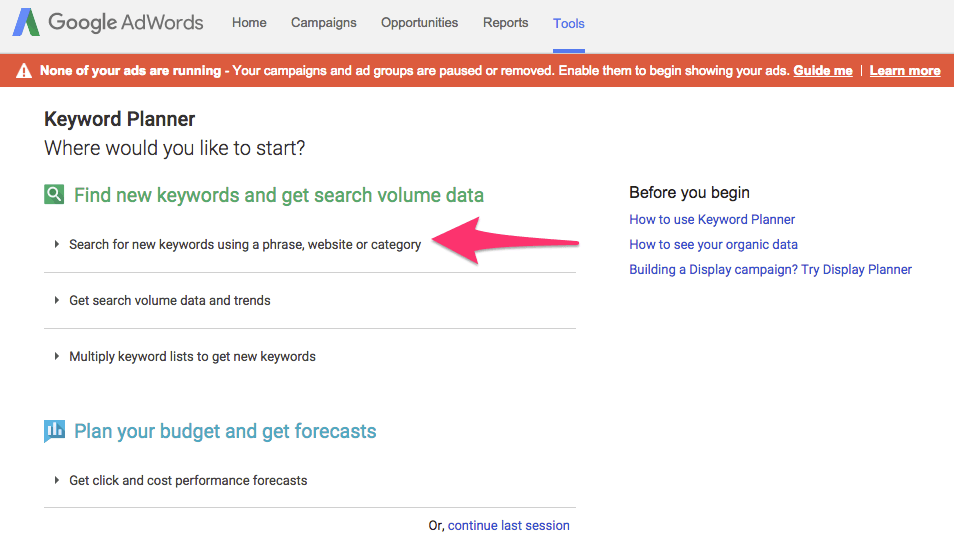
Task: Click Get click and cost performance forecasts text
Action: (x=188, y=480)
